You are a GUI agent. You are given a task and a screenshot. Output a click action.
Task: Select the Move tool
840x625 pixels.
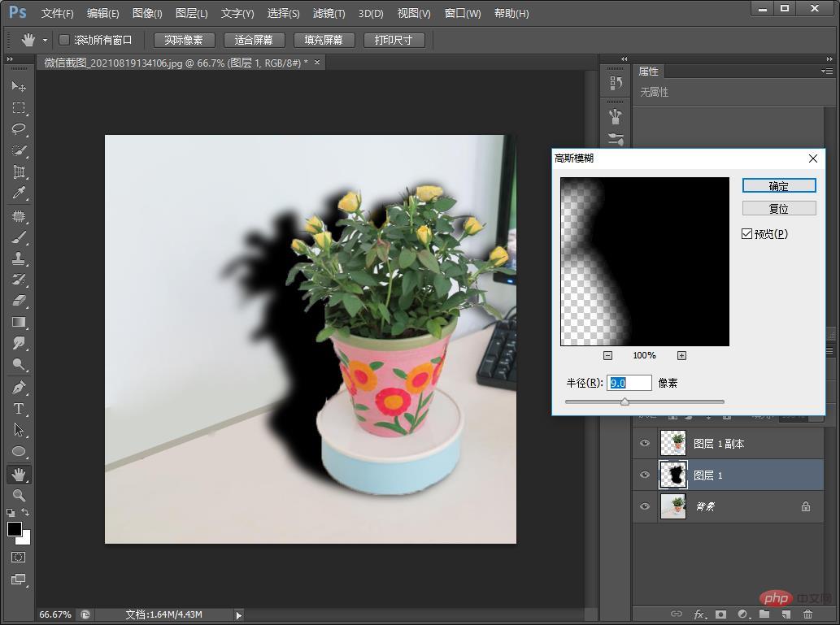pos(19,86)
